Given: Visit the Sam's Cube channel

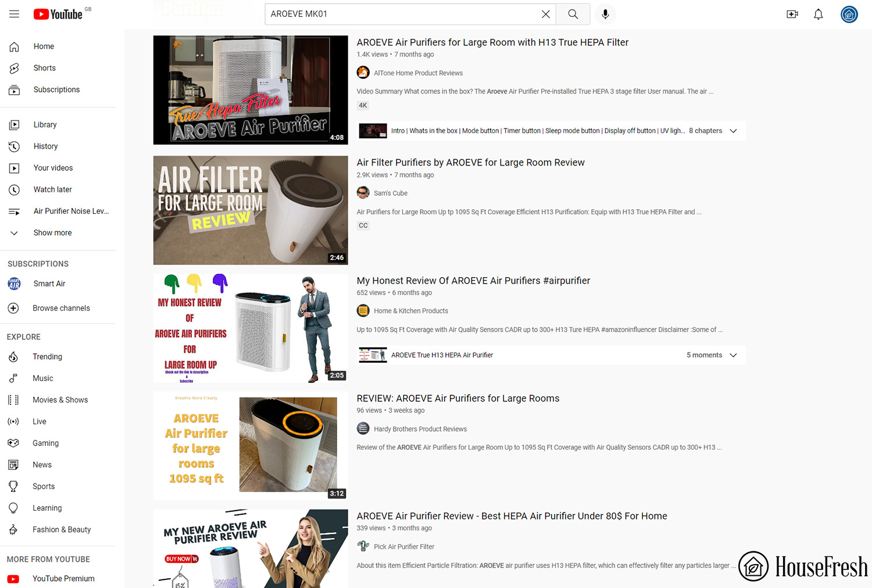Looking at the screenshot, I should pos(391,193).
